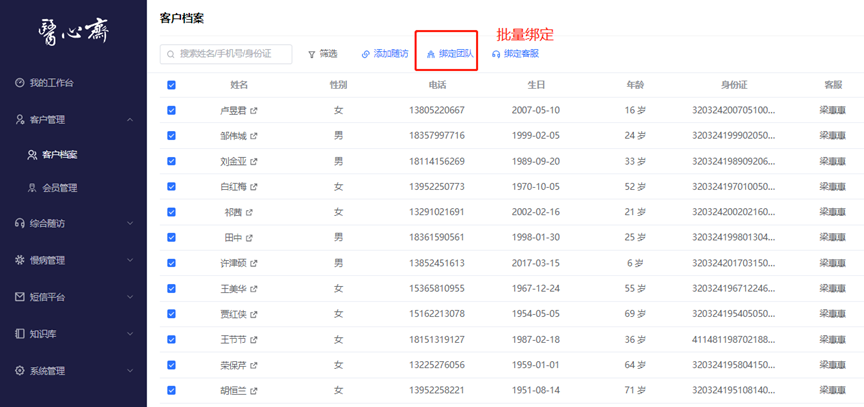The height and width of the screenshot is (407, 864).
Task: Click the 年龄 column header
Action: tap(635, 85)
